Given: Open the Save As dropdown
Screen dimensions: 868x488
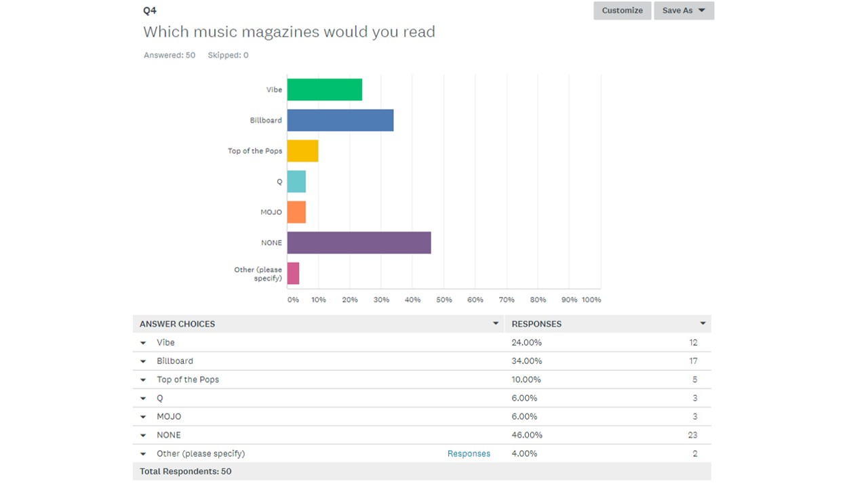Looking at the screenshot, I should 684,10.
